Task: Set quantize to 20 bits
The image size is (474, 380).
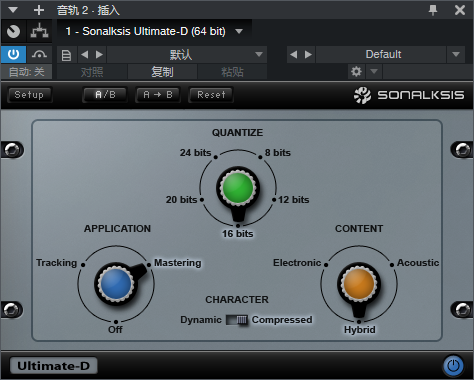Action: click(x=181, y=200)
